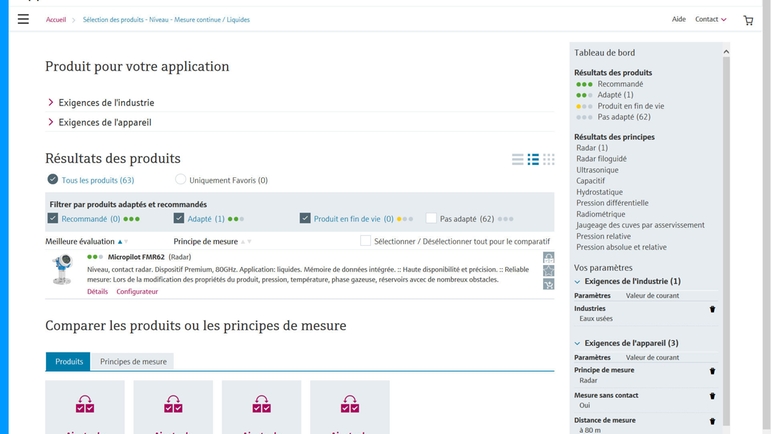The height and width of the screenshot is (434, 771).
Task: Switch to grid view icon
Action: (x=549, y=159)
